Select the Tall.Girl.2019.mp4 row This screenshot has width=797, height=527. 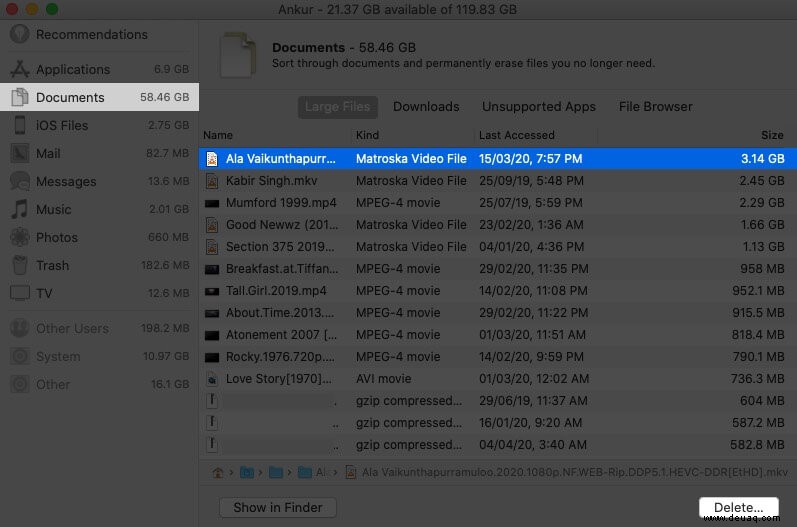pos(498,291)
